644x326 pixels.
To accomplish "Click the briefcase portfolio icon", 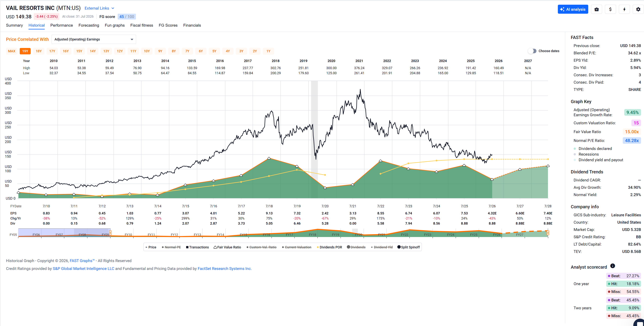I will (x=597, y=9).
